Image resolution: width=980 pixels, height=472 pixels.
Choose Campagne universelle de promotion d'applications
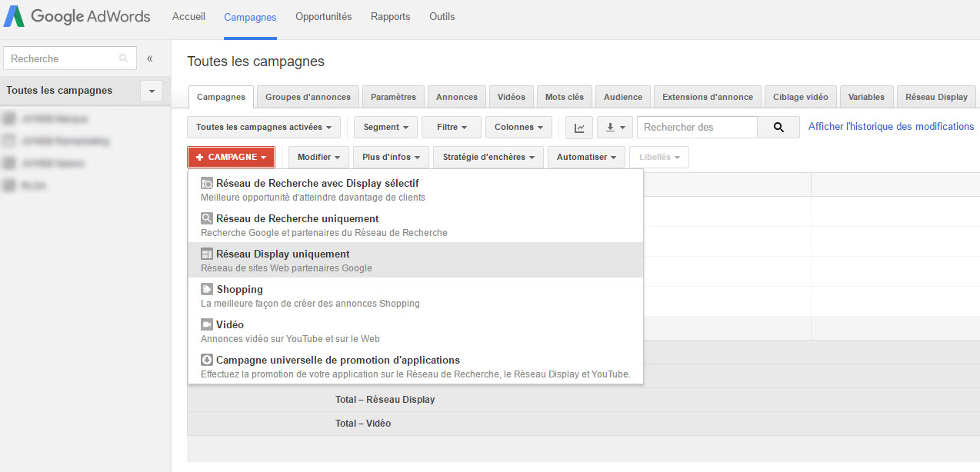pos(415,367)
